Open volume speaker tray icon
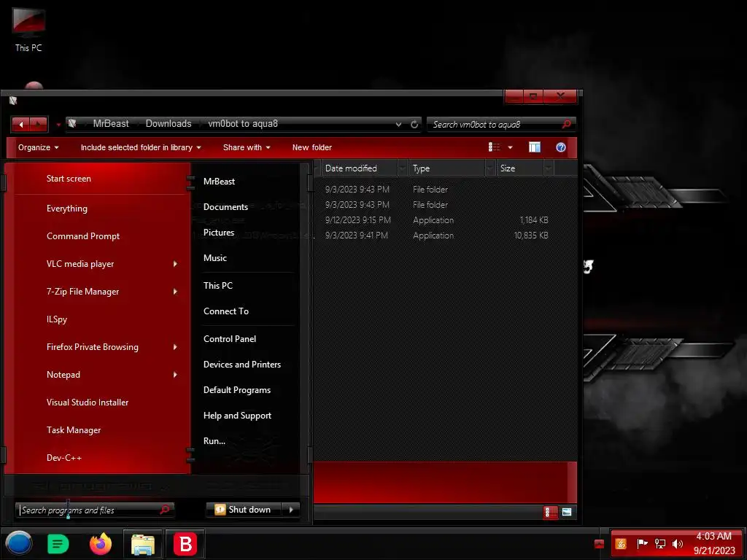The image size is (747, 560). (x=677, y=543)
